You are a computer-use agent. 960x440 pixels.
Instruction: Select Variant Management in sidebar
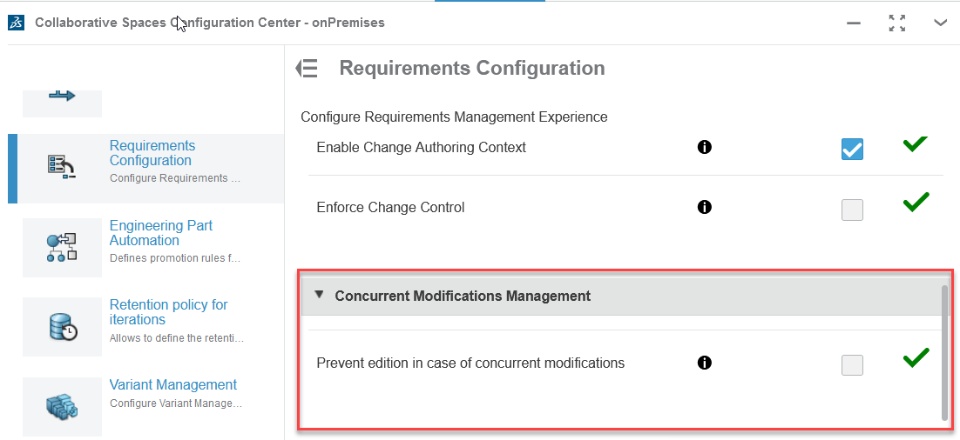point(172,385)
